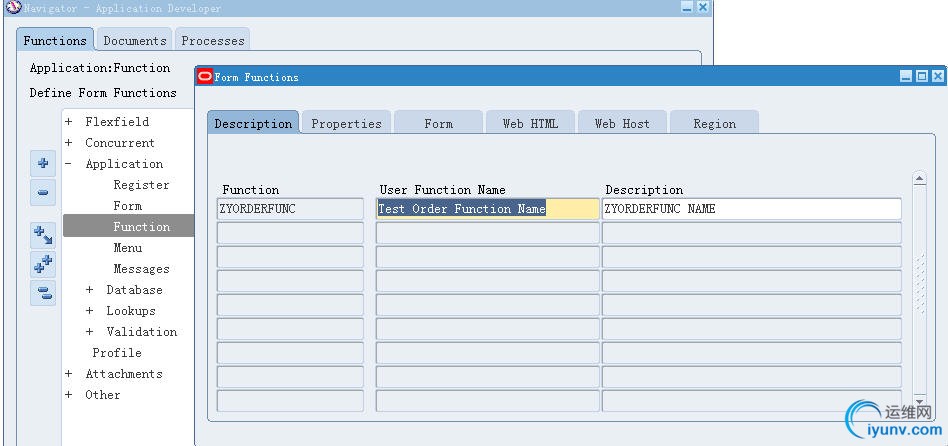Switch to the Form tab
948x446 pixels.
[x=438, y=123]
